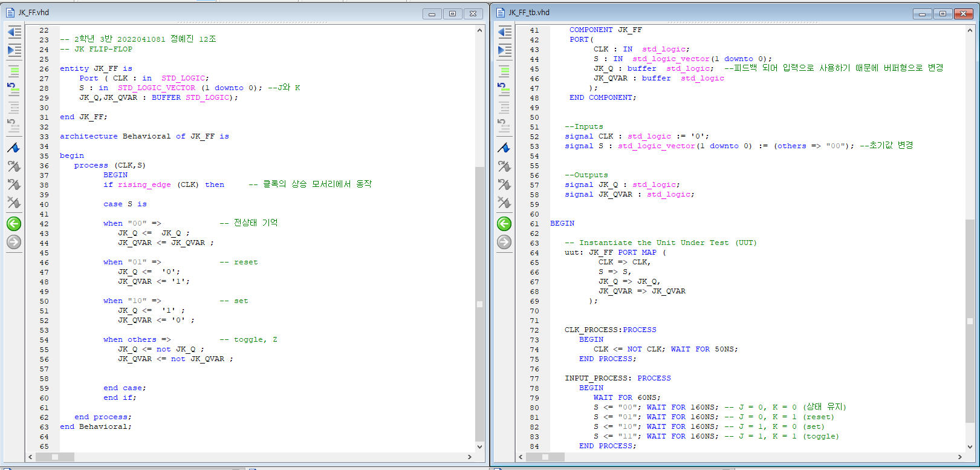Click the JK_FF_tb.vhd title bar text
This screenshot has width=980, height=470.
[529, 12]
